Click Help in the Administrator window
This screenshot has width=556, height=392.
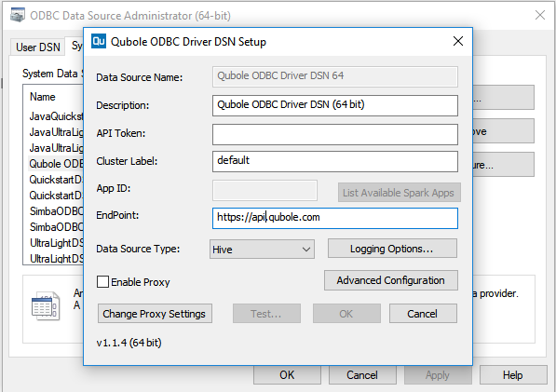pos(513,375)
